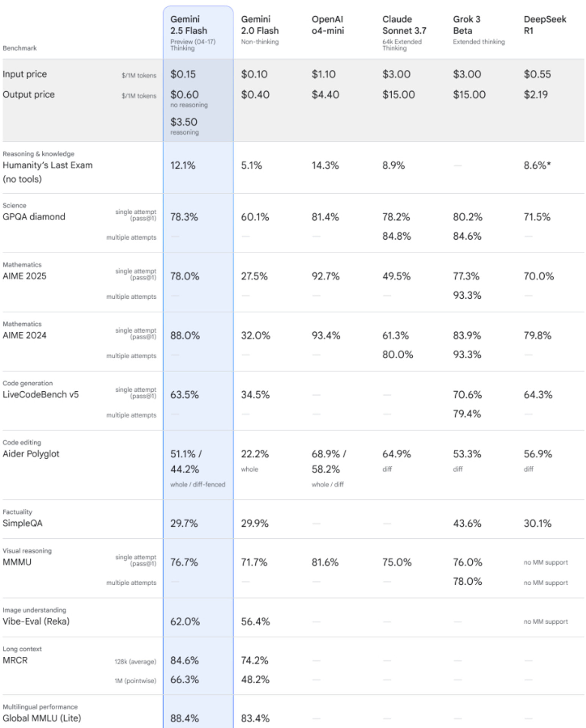Viewport: 586px width, 728px height.
Task: Click the 92.7% o4-mini AIME 2025 score
Action: click(x=326, y=276)
